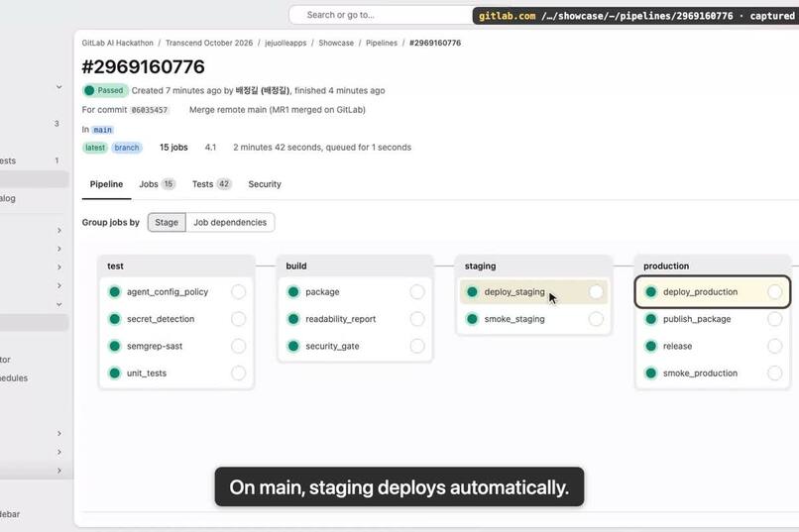Retry the smoke_staging job using its action button

coord(596,319)
